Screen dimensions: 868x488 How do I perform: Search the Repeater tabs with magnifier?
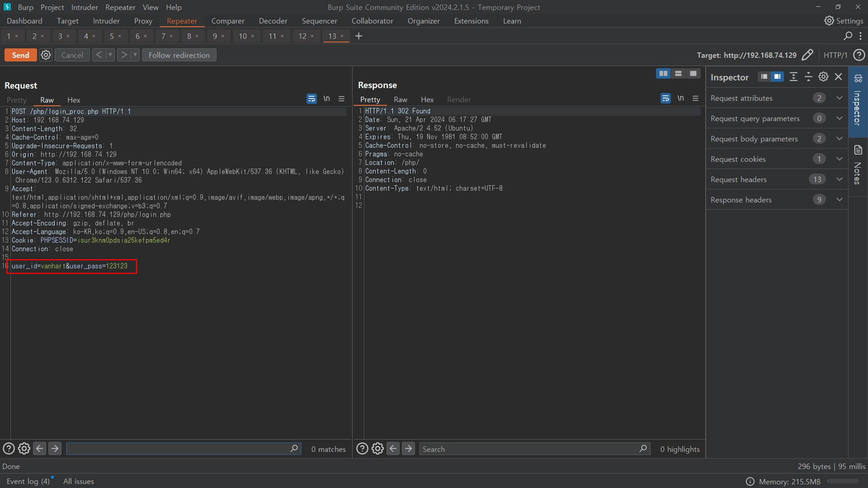(x=848, y=36)
